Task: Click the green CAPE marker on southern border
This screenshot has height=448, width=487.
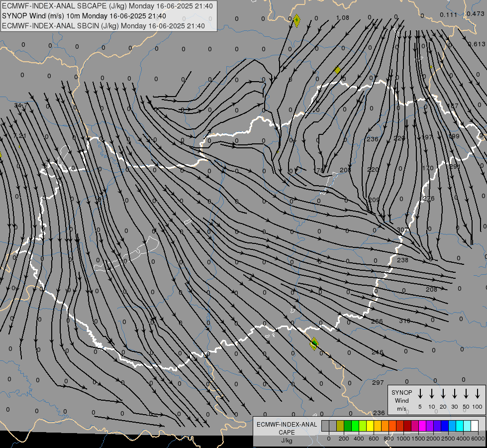Action: coord(314,343)
